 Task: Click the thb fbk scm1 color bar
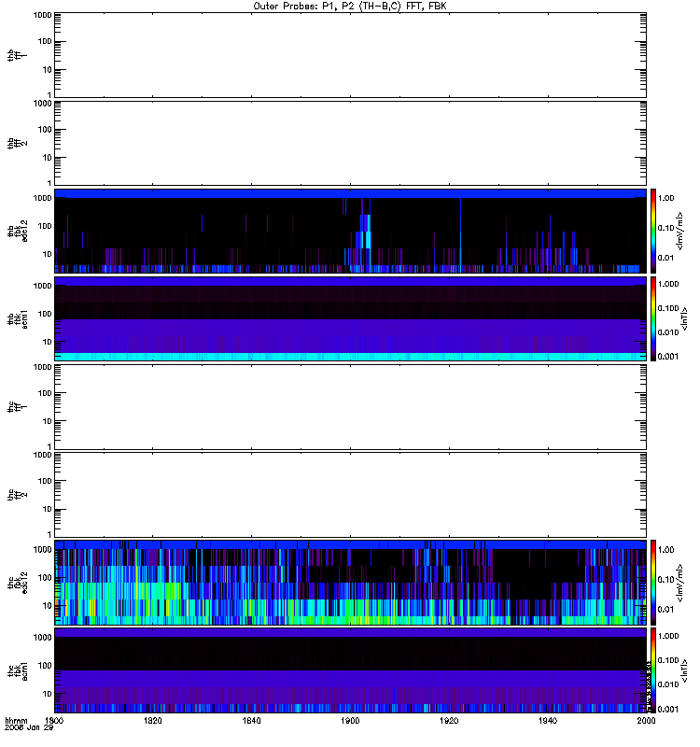tap(653, 318)
